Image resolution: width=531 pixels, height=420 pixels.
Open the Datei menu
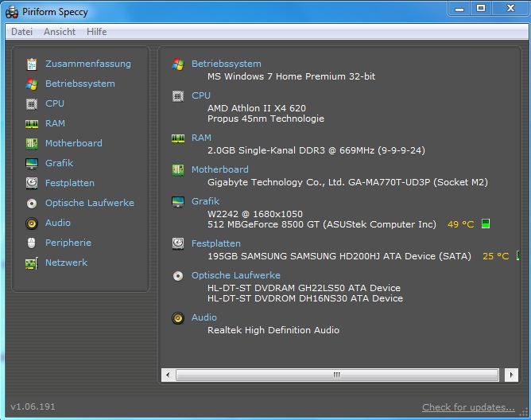21,32
